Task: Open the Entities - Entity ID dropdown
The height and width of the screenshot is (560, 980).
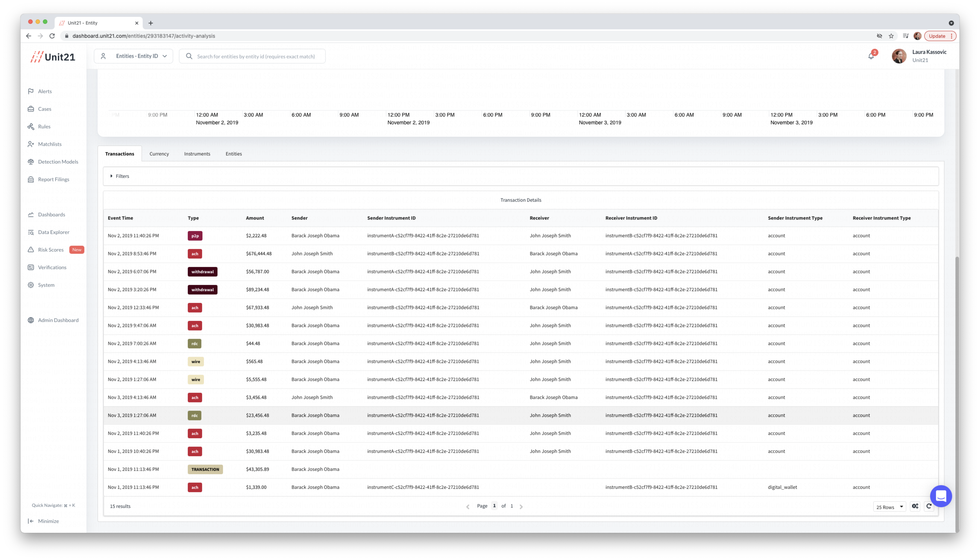Action: point(134,56)
